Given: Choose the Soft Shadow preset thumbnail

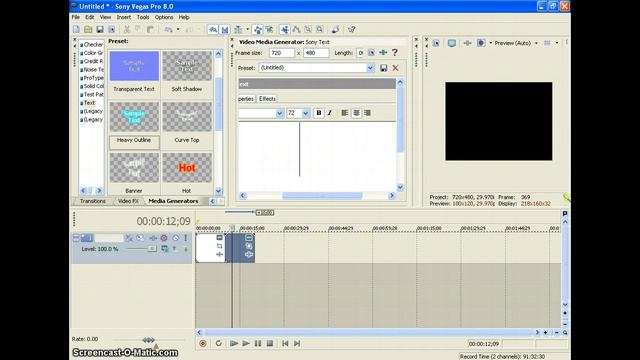Looking at the screenshot, I should pos(187,66).
